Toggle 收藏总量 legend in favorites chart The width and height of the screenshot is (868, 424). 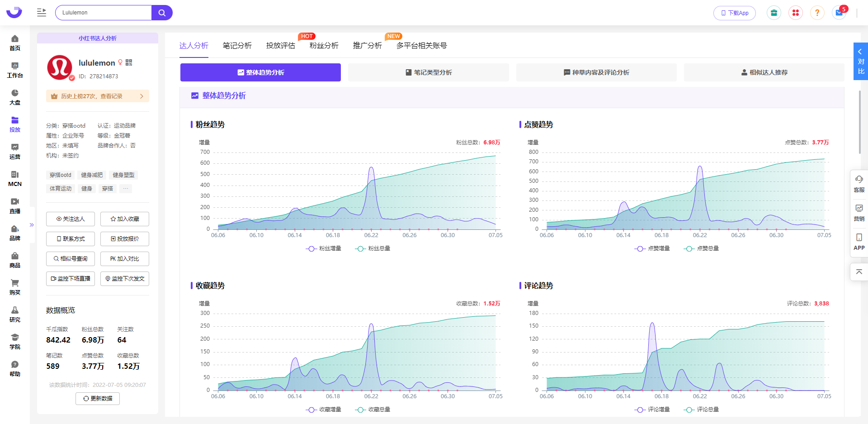373,410
